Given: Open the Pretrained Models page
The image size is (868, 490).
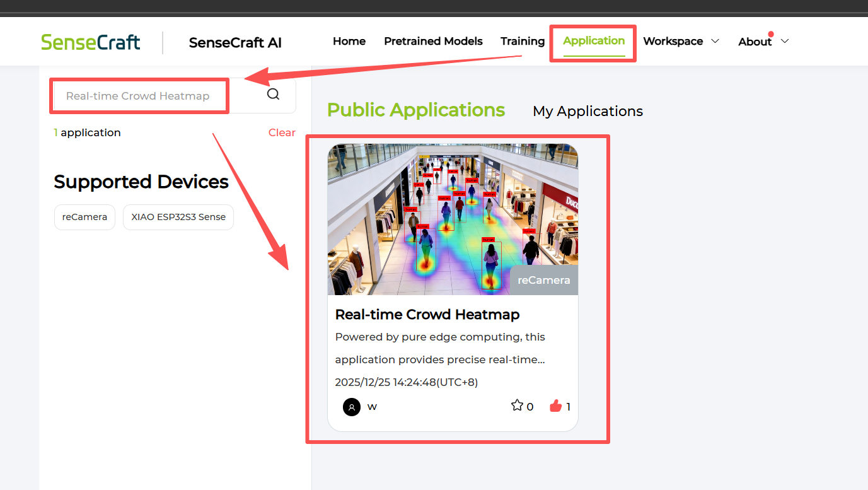Looking at the screenshot, I should [x=433, y=42].
